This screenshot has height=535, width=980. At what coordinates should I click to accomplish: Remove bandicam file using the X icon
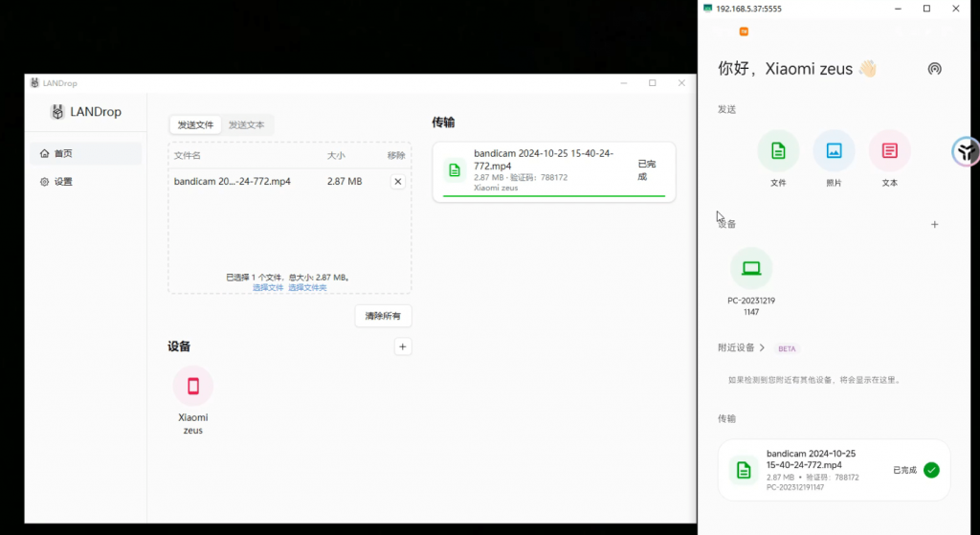[x=398, y=182]
